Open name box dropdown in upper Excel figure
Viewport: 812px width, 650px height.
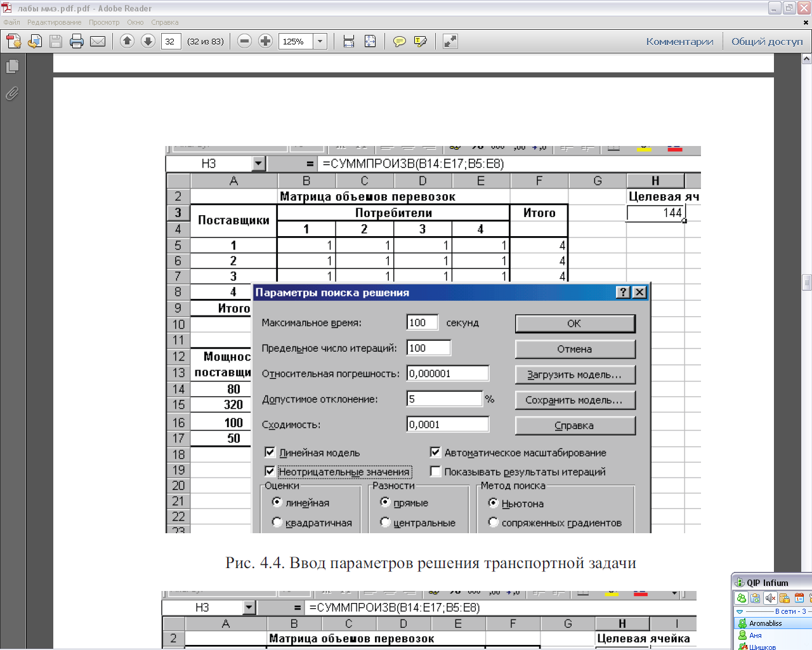(258, 164)
